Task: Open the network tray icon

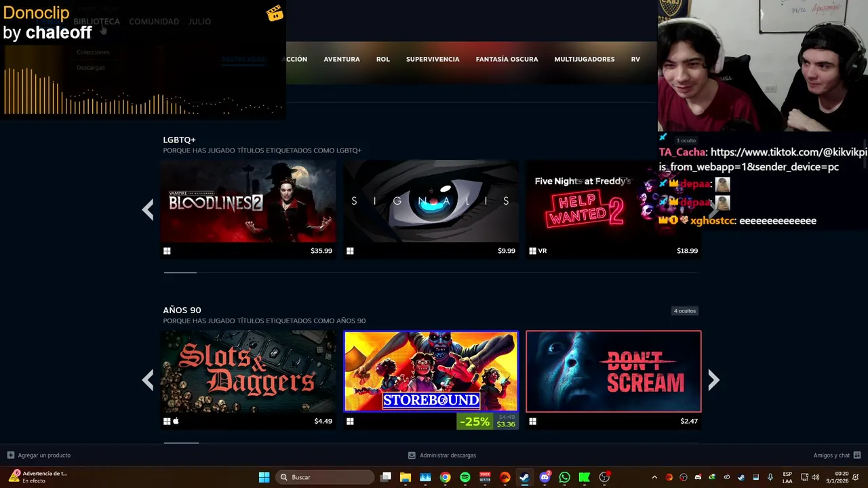Action: [804, 477]
